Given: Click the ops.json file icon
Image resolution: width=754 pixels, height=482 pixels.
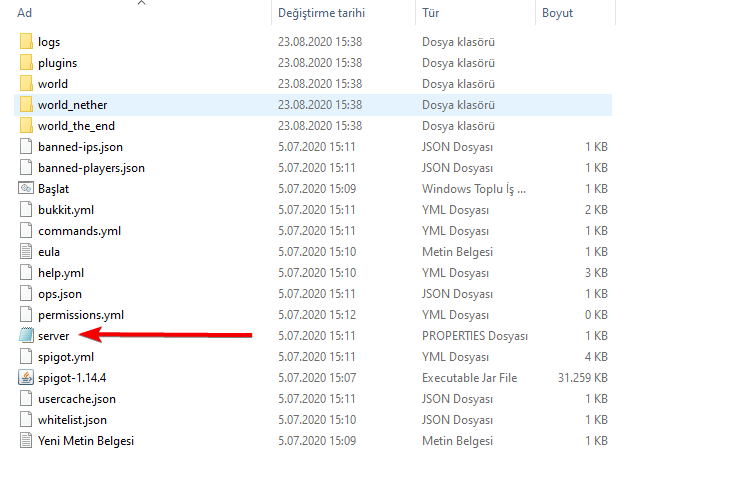Looking at the screenshot, I should pyautogui.click(x=26, y=293).
